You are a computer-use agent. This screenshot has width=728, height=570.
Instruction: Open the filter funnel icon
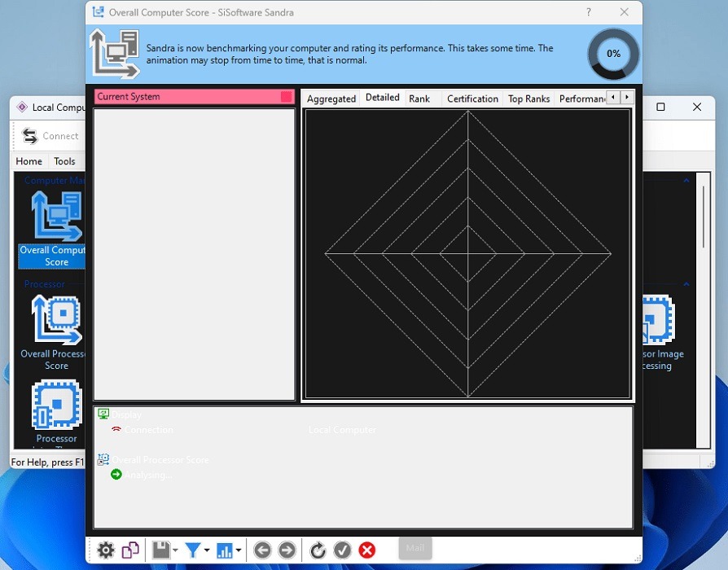pyautogui.click(x=194, y=550)
